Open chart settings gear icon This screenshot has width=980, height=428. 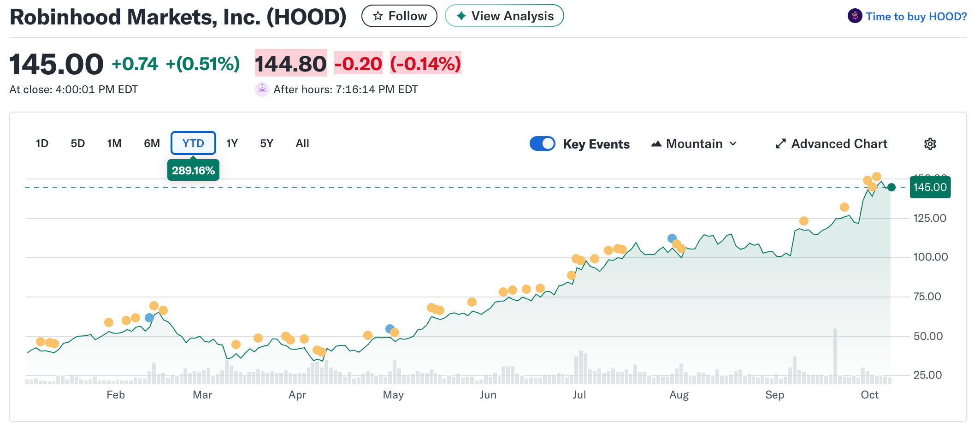pos(930,144)
